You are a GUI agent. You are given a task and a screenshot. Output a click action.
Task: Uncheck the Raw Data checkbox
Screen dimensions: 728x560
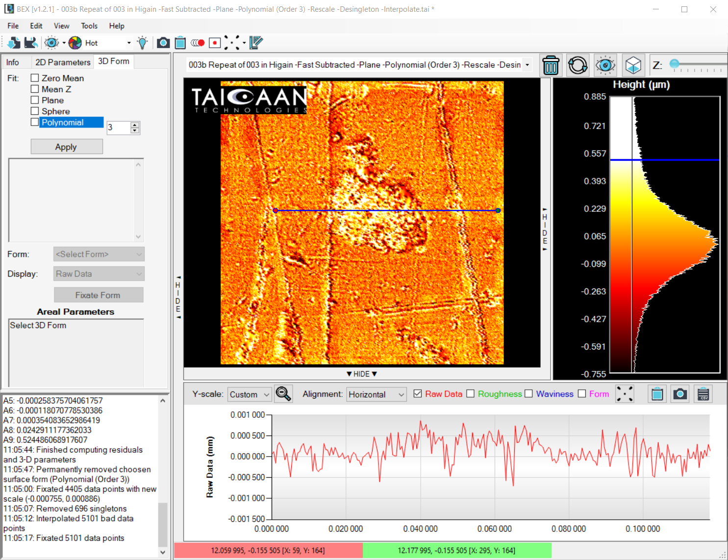[418, 394]
